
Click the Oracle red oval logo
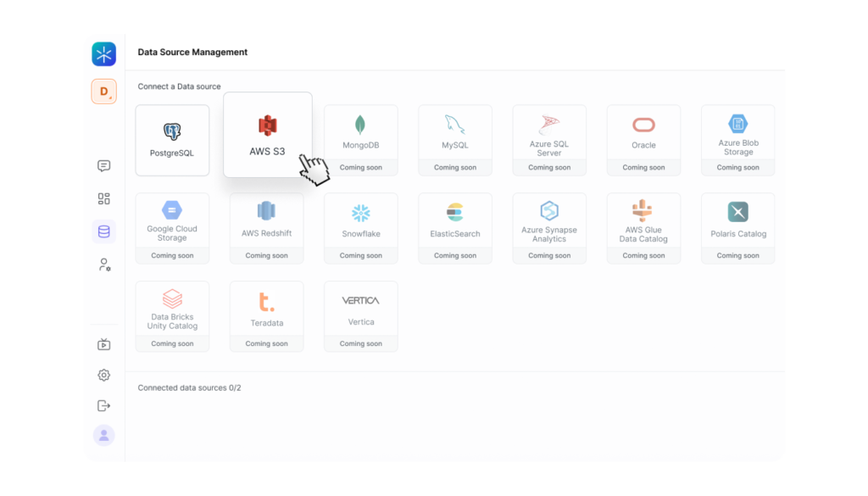644,125
